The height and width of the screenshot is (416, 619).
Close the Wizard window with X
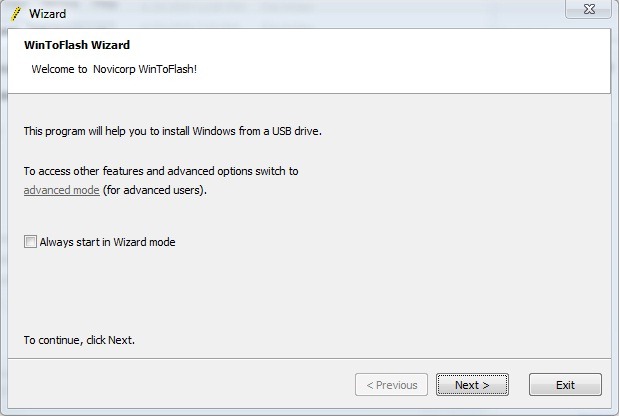[589, 9]
